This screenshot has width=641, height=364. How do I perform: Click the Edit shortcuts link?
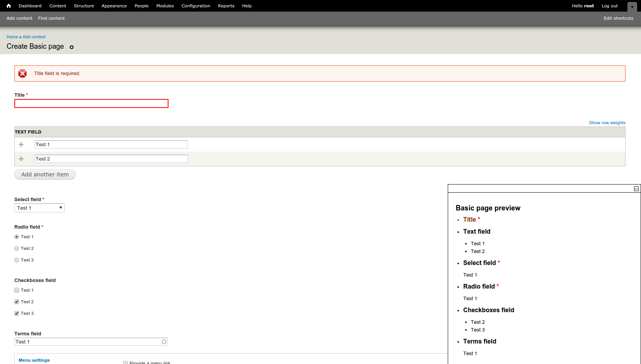[618, 18]
